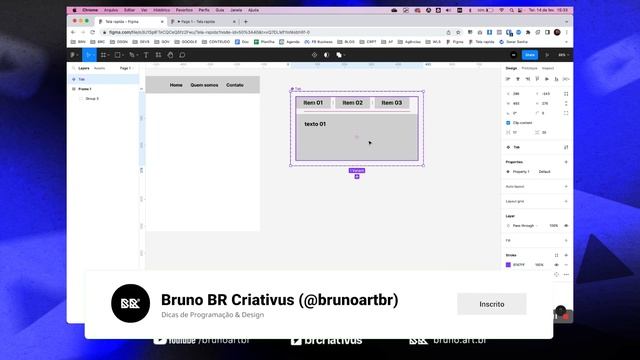The height and width of the screenshot is (360, 640).
Task: Click the purple stroke color swatch
Action: click(508, 265)
